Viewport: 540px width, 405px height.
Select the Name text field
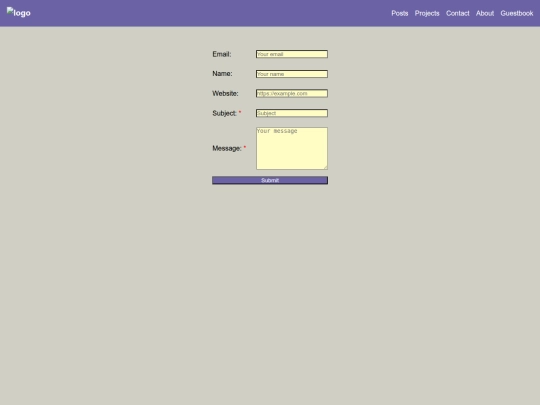pos(292,74)
